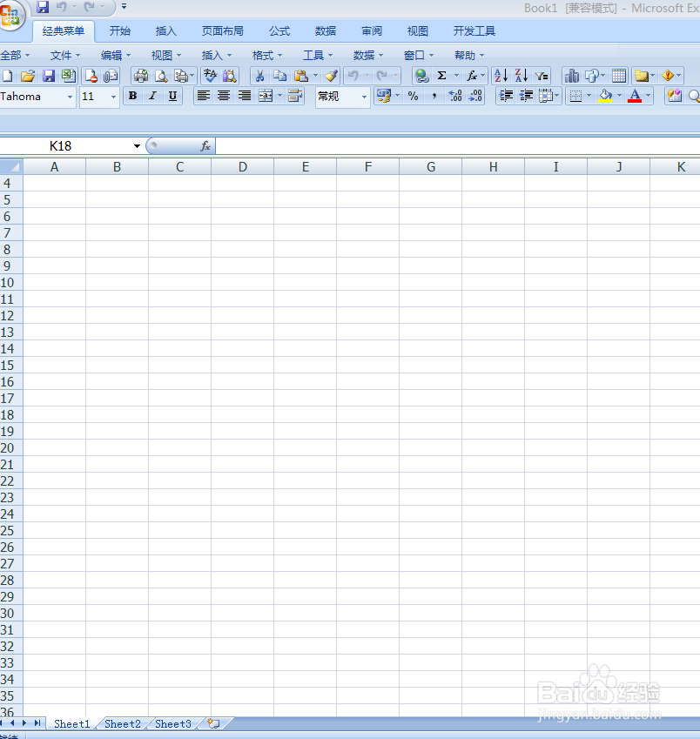Open the 常规 number format dropdown

click(364, 97)
